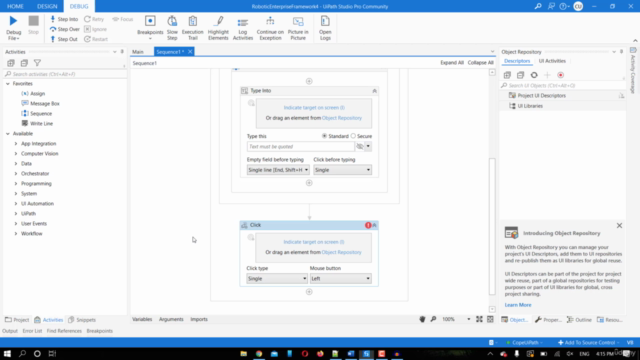This screenshot has width=640, height=360.
Task: Open the search icon in title bar
Action: pyautogui.click(x=538, y=6)
